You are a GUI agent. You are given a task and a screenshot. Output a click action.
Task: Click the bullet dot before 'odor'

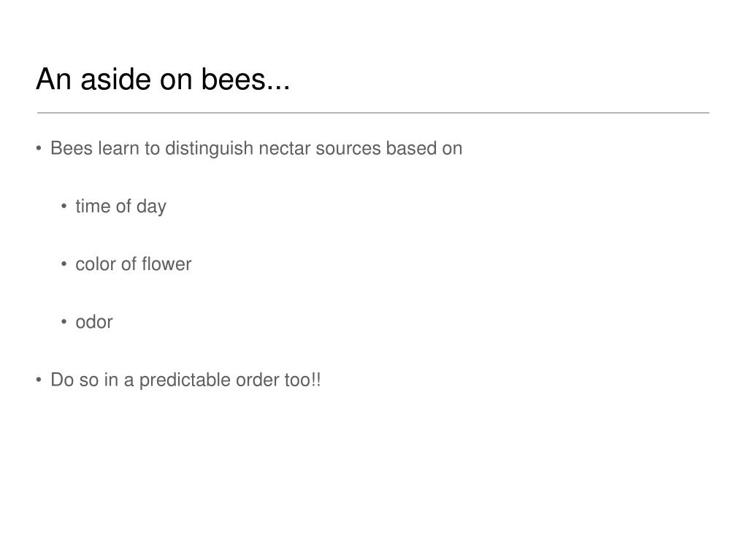point(64,323)
